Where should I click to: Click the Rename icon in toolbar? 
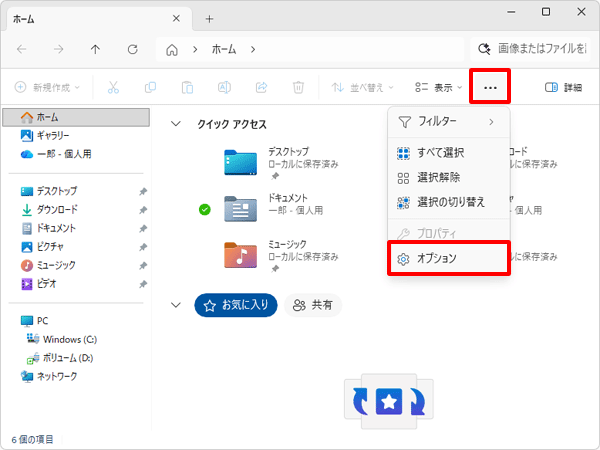(224, 88)
